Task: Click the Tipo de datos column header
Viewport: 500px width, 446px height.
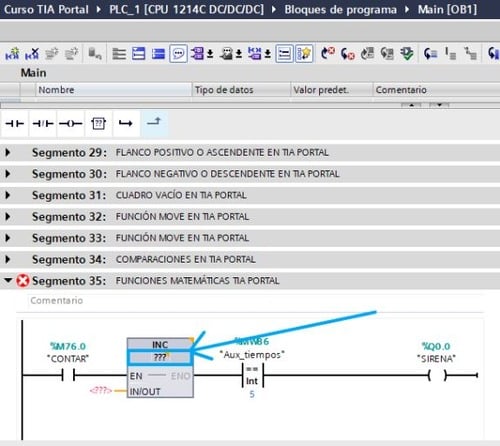Action: click(x=241, y=90)
